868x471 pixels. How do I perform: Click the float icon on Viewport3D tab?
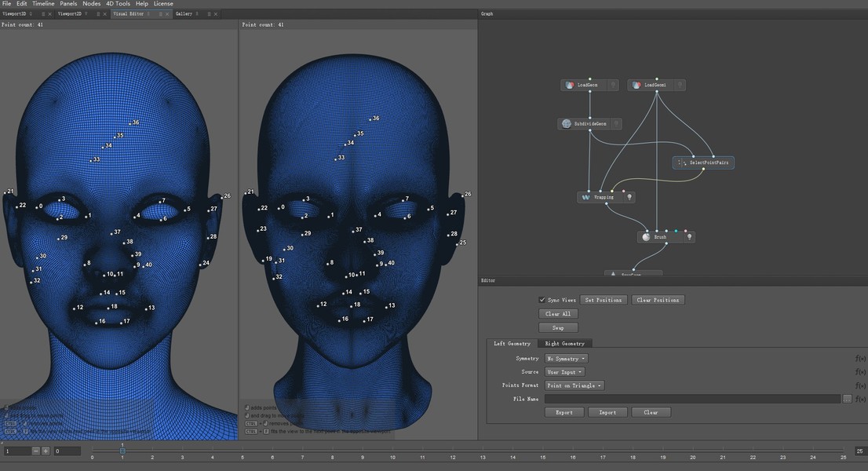(x=43, y=14)
